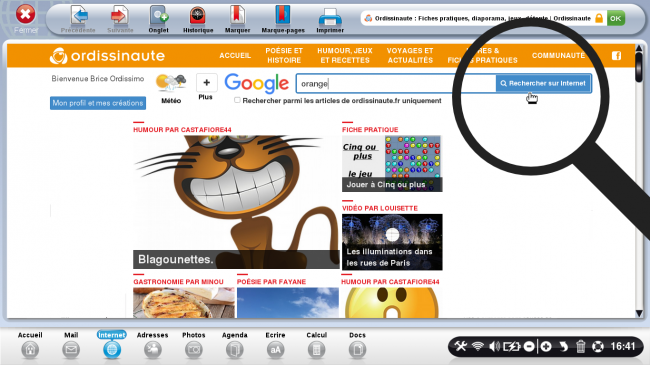Viewport: 650px width, 365px height.
Task: Open the wifi status icon in tray
Action: [478, 346]
